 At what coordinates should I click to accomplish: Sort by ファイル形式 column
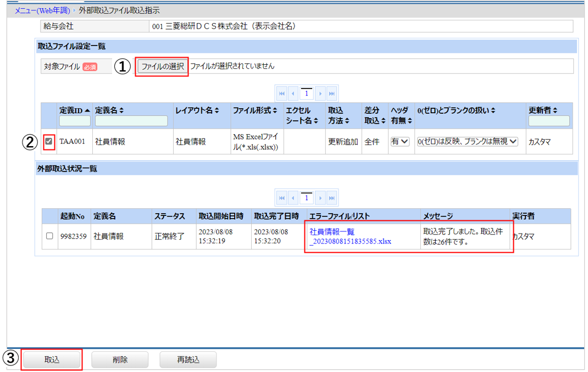coord(275,110)
